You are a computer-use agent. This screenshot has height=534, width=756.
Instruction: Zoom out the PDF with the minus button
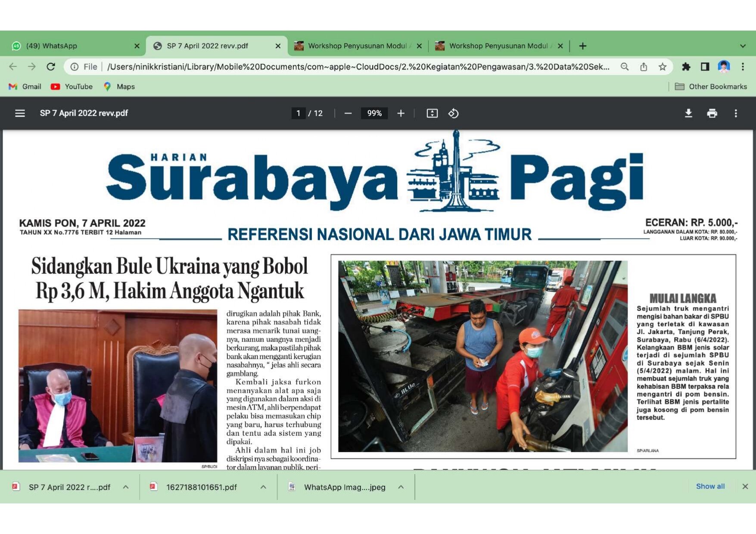tap(348, 113)
